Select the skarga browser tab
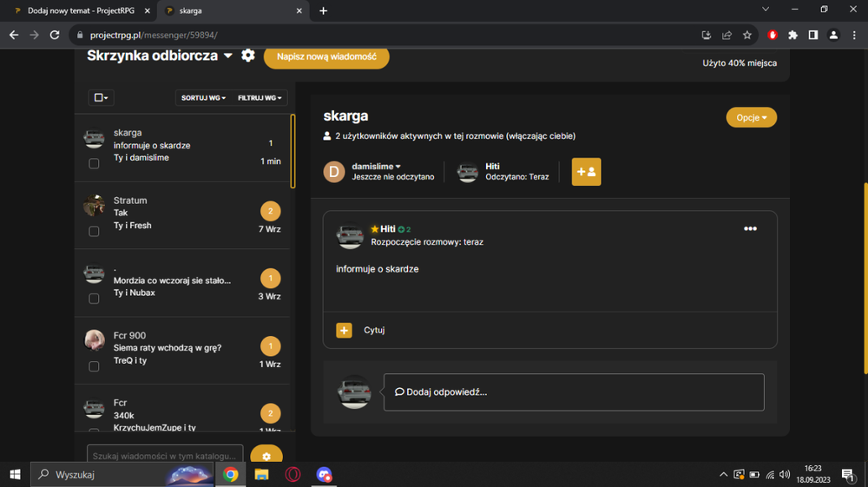868x487 pixels. [233, 10]
